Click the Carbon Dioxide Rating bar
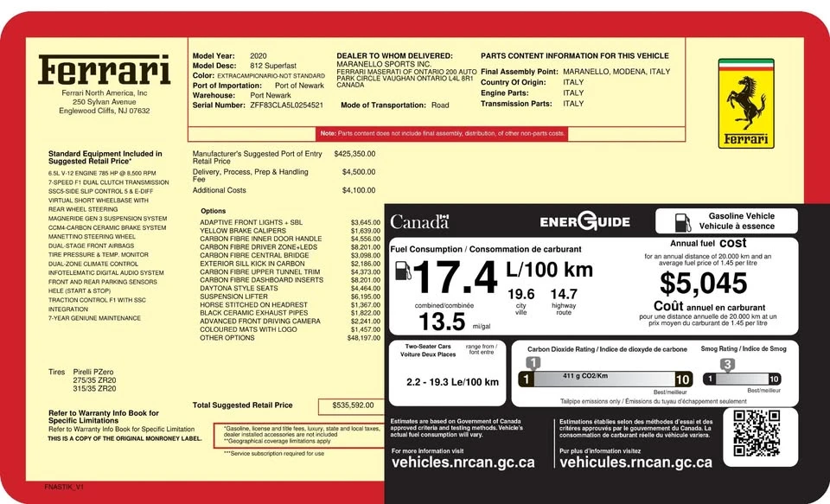 [x=605, y=379]
